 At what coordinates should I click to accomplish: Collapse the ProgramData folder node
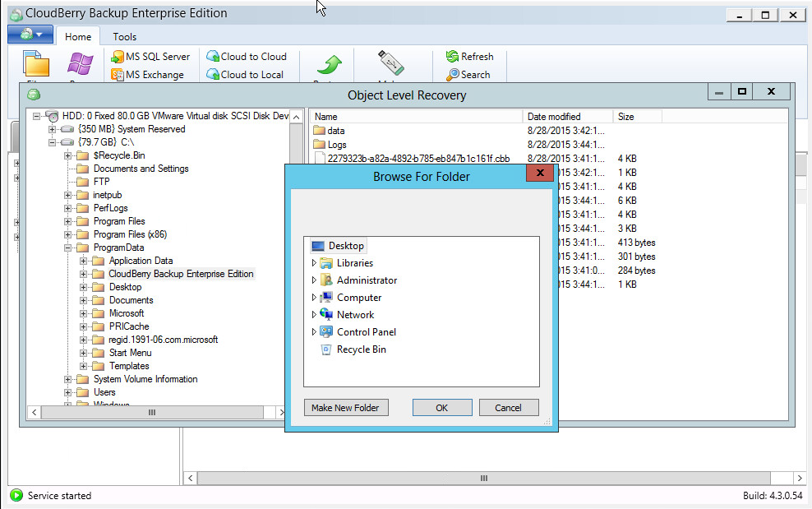(x=68, y=248)
